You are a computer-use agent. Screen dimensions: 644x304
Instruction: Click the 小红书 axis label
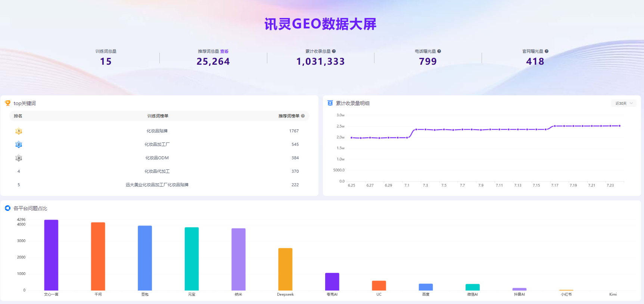[566, 294]
